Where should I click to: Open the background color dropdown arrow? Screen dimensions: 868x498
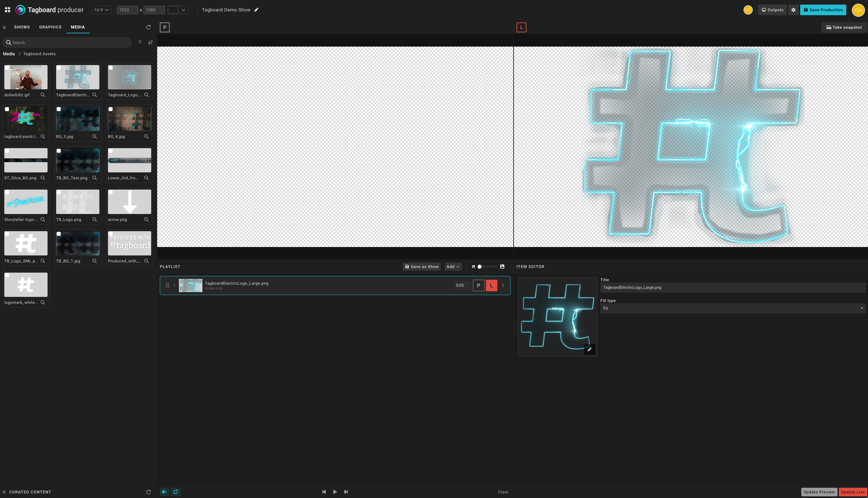(x=184, y=10)
